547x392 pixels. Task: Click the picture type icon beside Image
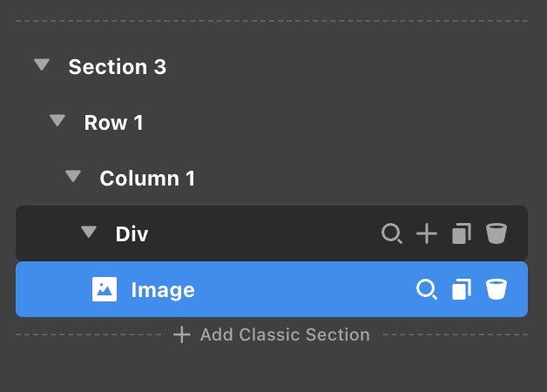105,289
